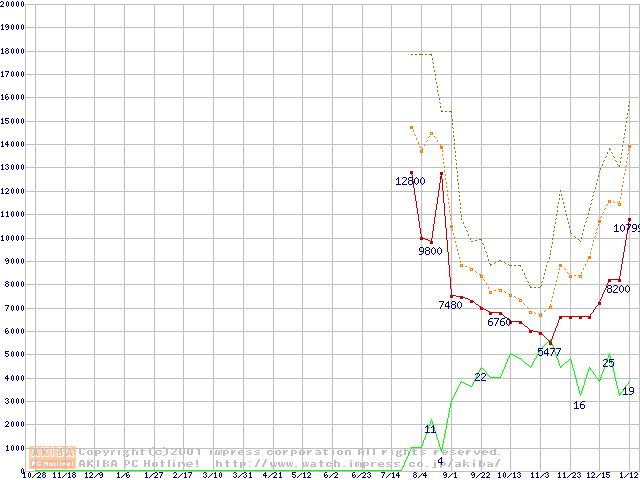Click the AKIBA PC Hotline logo

[53, 457]
